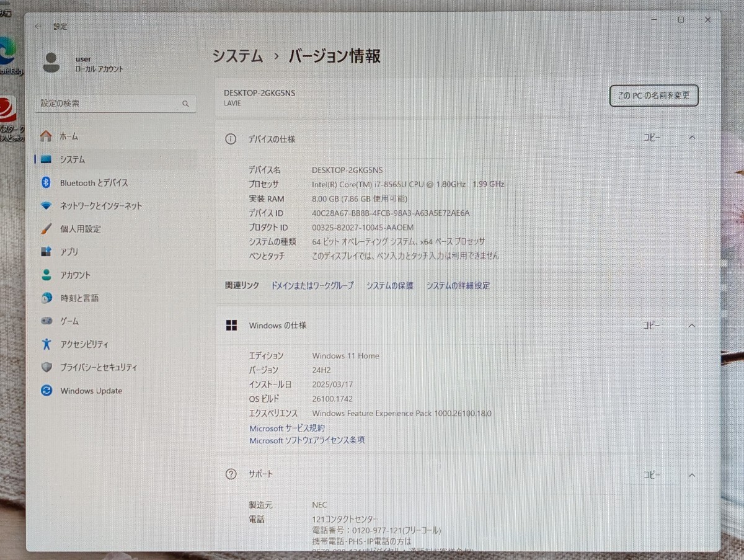The width and height of the screenshot is (744, 560).
Task: Click the Gaming controller icon
Action: pyautogui.click(x=46, y=321)
